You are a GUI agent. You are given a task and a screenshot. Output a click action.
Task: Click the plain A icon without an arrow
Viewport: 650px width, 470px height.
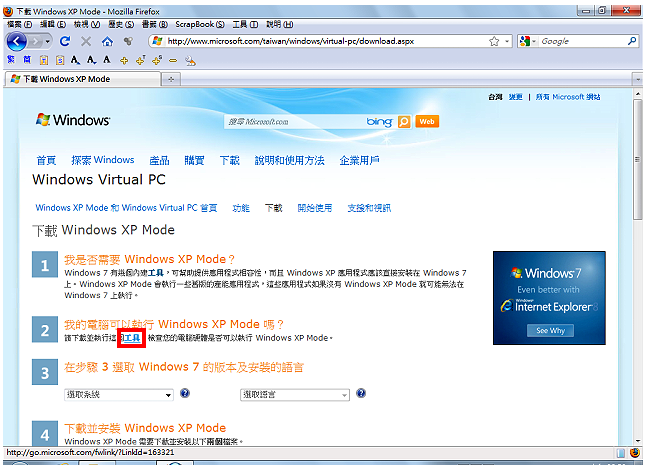(x=107, y=60)
